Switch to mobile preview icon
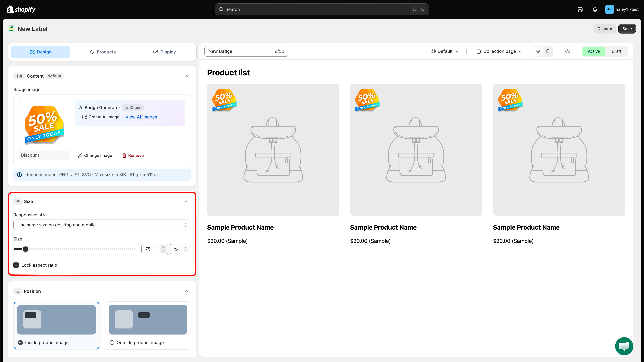This screenshot has height=362, width=644. coord(548,51)
